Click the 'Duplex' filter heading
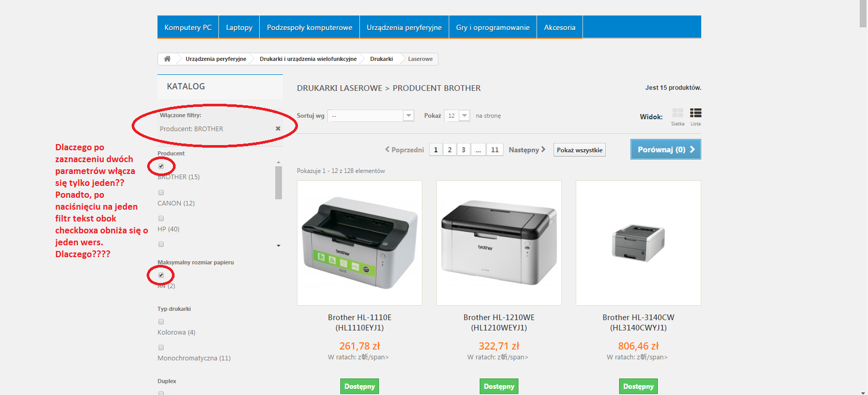 (167, 381)
